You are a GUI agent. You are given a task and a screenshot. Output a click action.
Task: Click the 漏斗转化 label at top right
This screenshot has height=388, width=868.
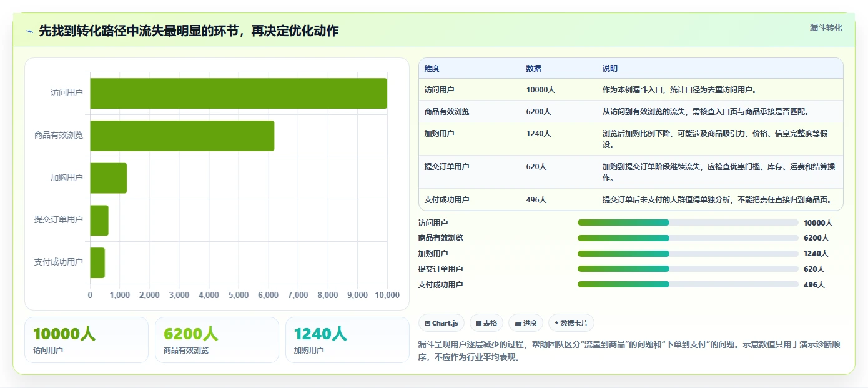[x=826, y=27]
